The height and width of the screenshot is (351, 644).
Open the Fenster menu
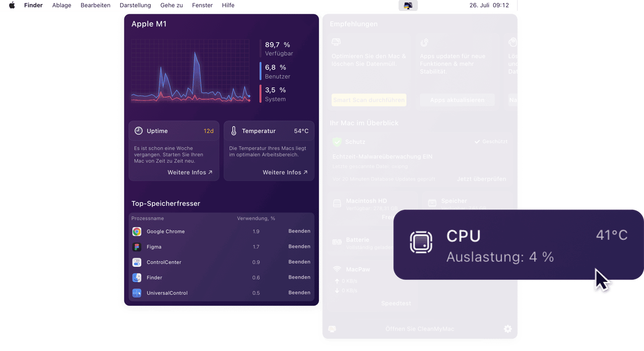(x=202, y=5)
